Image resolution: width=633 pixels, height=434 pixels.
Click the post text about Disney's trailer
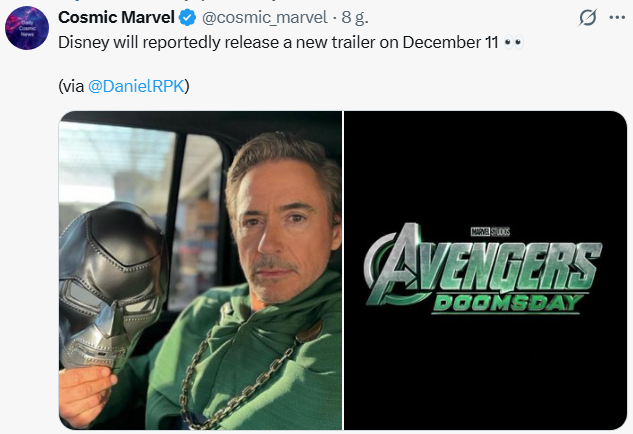point(250,43)
